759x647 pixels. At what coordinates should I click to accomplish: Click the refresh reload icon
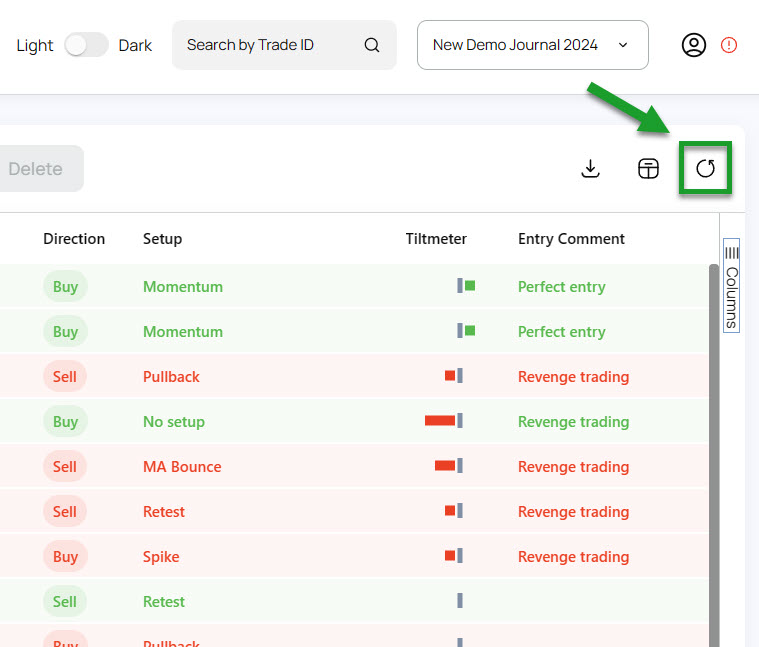[x=705, y=168]
